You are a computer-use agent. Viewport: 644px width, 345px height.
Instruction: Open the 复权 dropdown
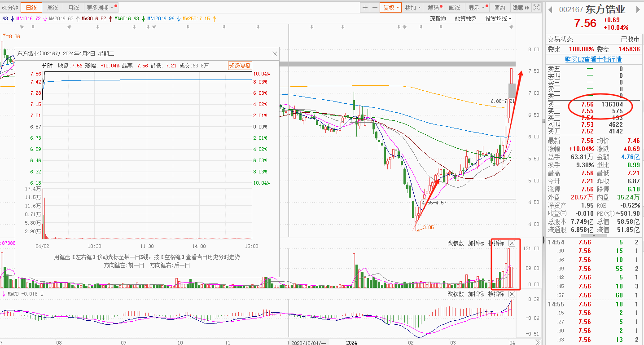(x=390, y=8)
